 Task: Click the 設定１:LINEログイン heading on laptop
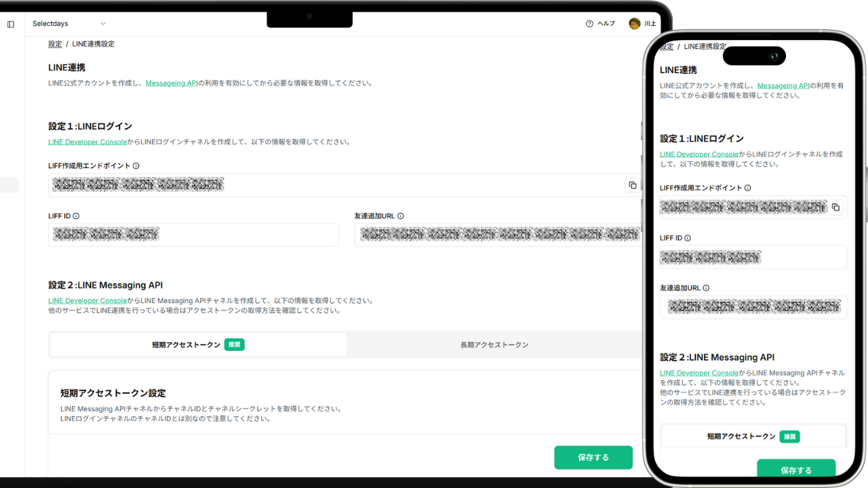coord(90,126)
